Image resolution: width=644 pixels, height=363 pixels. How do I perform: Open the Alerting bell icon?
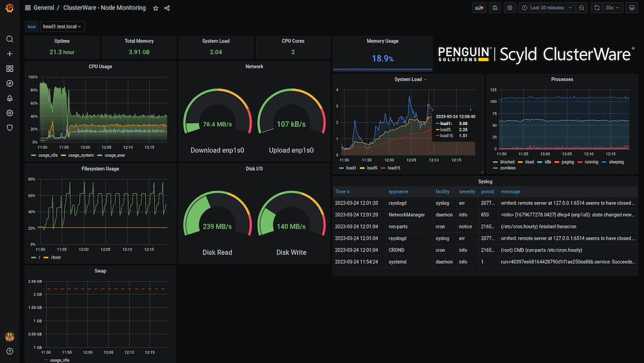click(x=10, y=98)
